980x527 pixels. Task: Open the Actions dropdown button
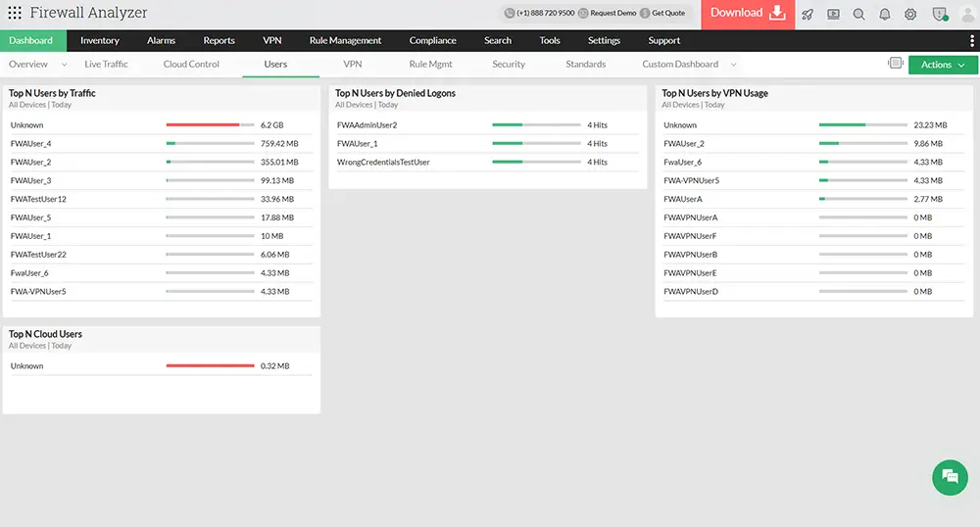[x=943, y=65]
